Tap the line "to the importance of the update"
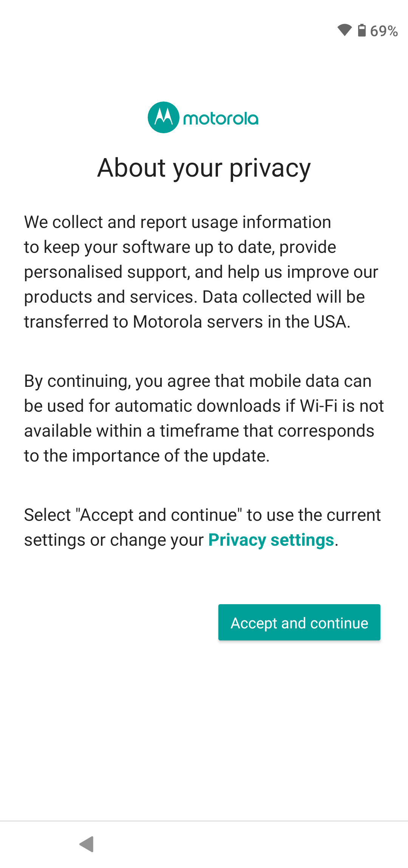The image size is (408, 868). [x=147, y=456]
